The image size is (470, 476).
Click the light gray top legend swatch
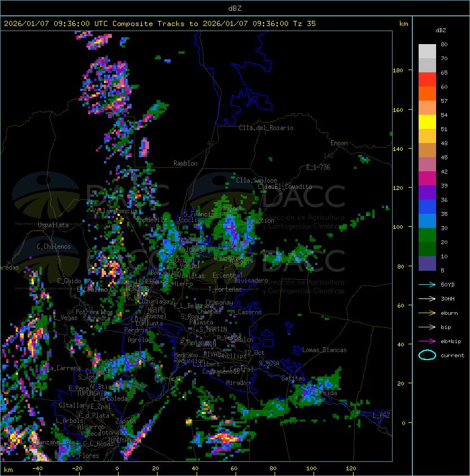pyautogui.click(x=427, y=51)
